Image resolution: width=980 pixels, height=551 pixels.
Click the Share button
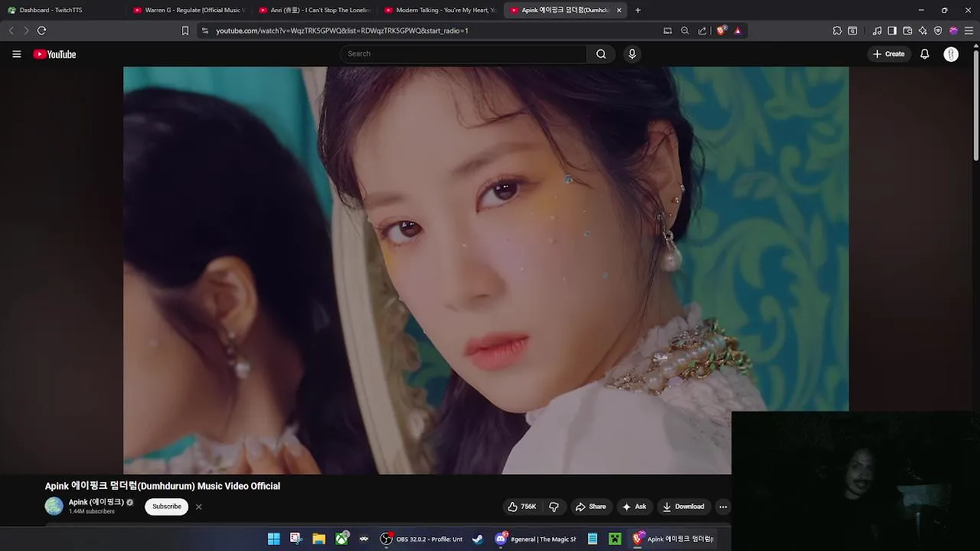tap(590, 507)
